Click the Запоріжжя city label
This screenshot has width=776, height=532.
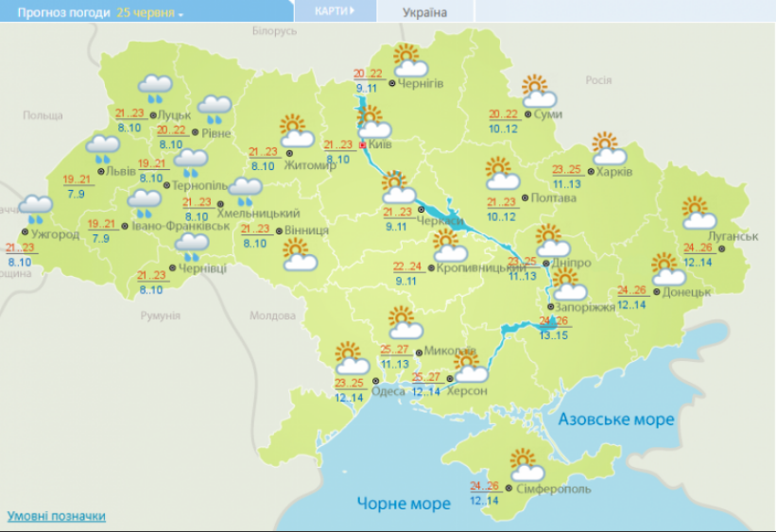tap(584, 307)
